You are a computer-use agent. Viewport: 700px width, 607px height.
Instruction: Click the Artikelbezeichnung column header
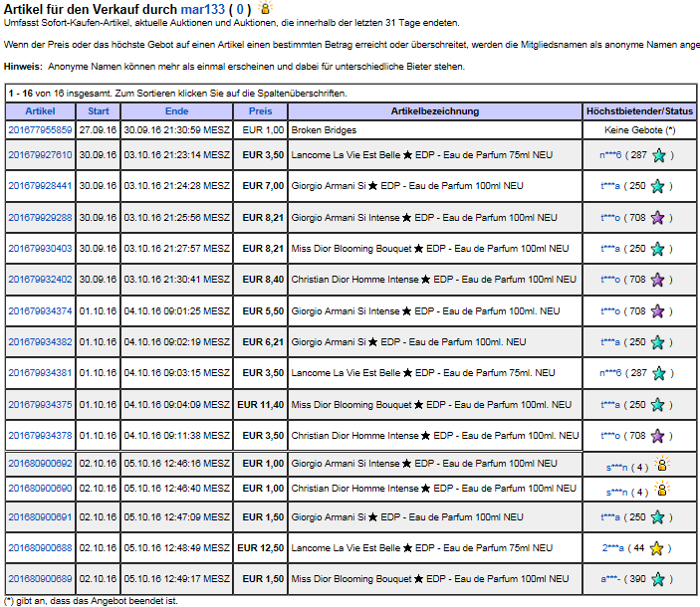(x=435, y=111)
